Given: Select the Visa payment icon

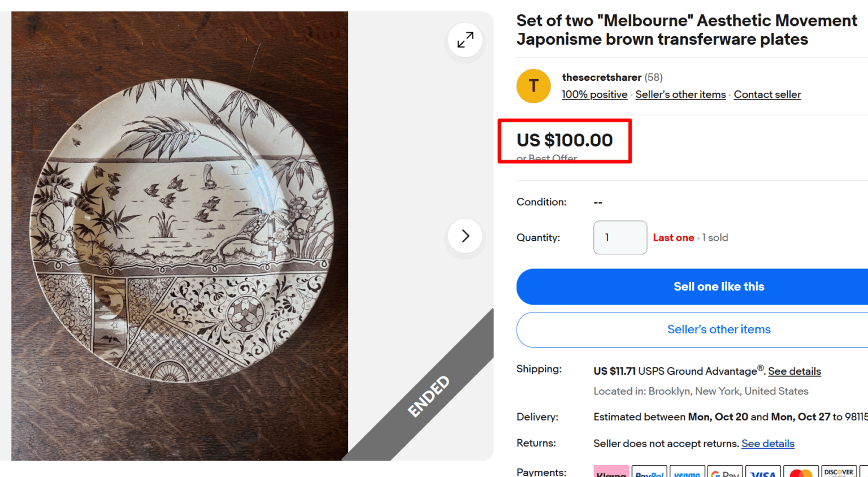Looking at the screenshot, I should point(763,472).
